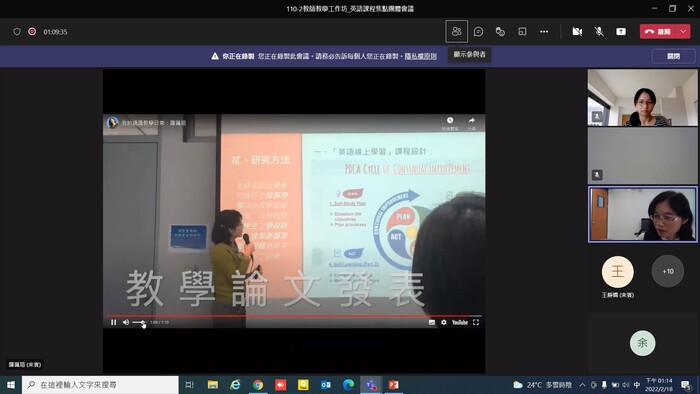
Task: Select the top participant video tile
Action: point(642,97)
